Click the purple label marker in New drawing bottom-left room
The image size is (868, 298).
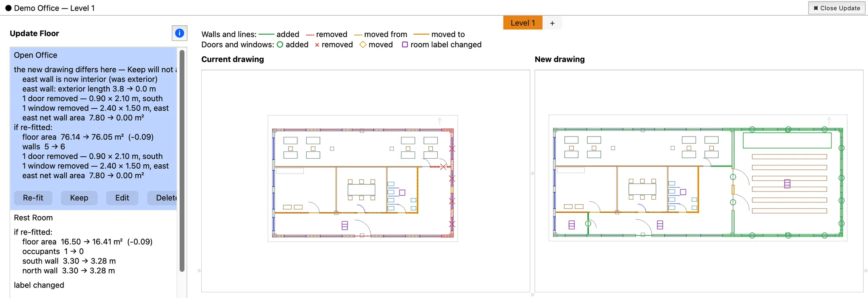click(572, 225)
